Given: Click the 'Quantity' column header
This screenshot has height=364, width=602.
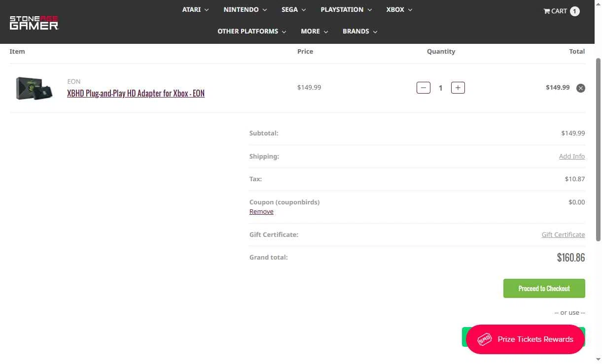Looking at the screenshot, I should click(441, 51).
